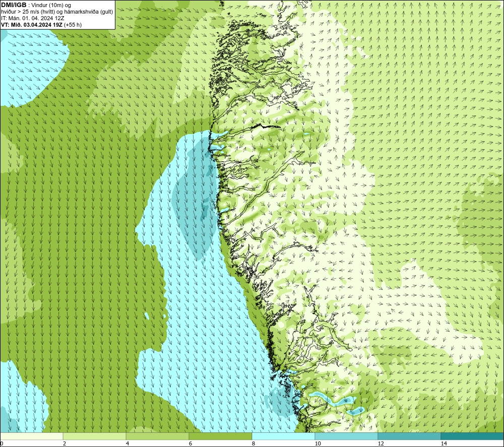
Task: Select the 8–10 m/s light cyan swatch
Action: point(283,436)
